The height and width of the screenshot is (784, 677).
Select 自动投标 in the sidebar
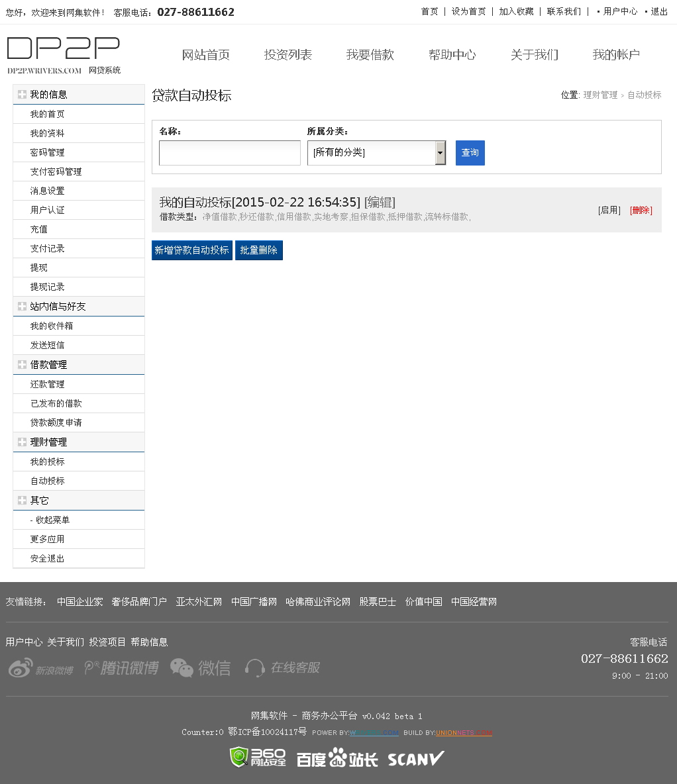pyautogui.click(x=48, y=481)
